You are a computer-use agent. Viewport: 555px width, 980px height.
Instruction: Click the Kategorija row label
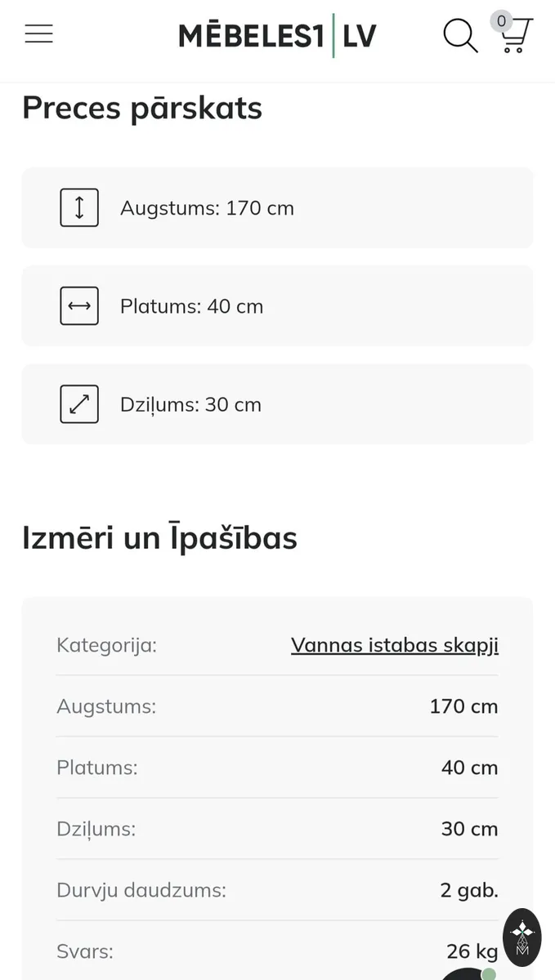(106, 645)
